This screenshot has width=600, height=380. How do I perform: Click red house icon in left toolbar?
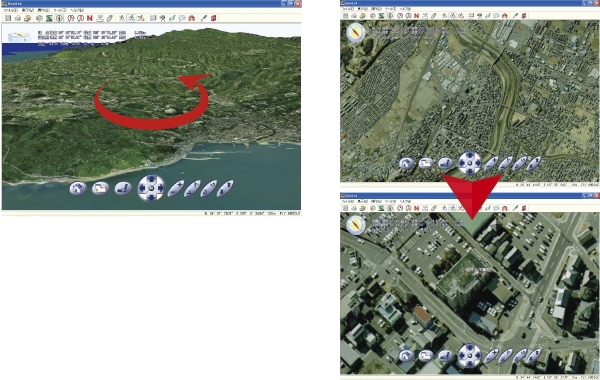click(x=192, y=18)
